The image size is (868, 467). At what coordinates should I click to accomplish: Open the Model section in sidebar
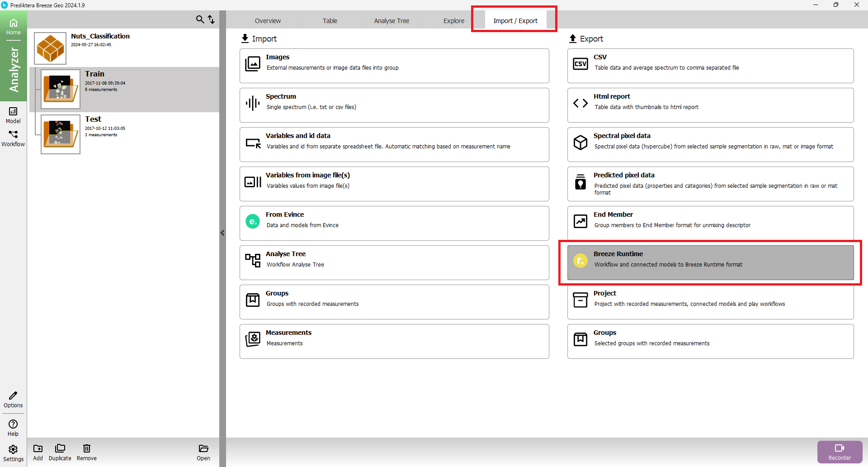click(x=13, y=115)
